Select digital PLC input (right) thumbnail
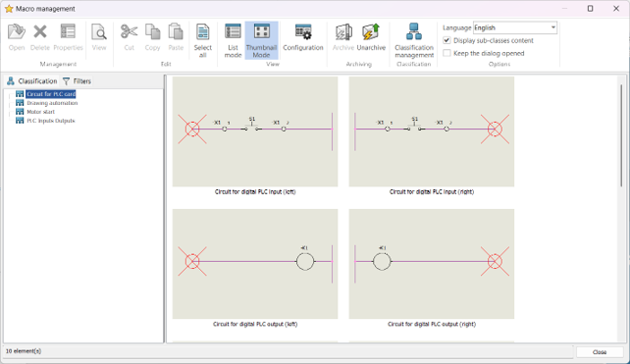This screenshot has width=630, height=364. (x=432, y=131)
